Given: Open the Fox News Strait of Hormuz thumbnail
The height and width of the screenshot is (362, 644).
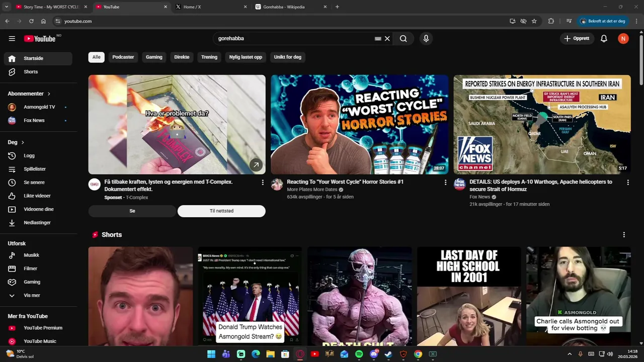Looking at the screenshot, I should [x=542, y=125].
